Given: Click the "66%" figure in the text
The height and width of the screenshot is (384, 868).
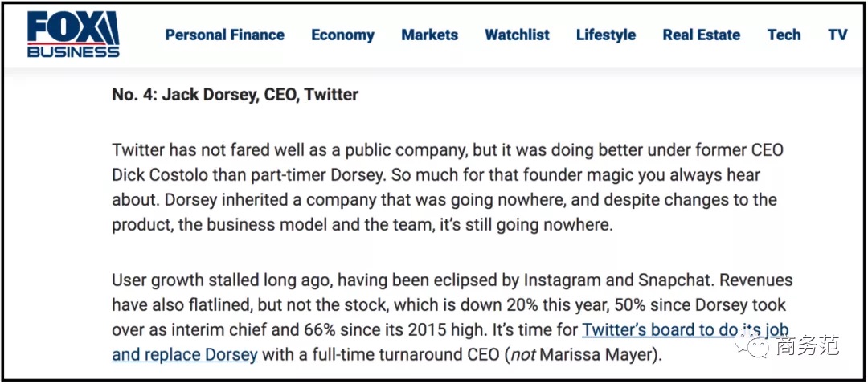Looking at the screenshot, I should pos(317,330).
